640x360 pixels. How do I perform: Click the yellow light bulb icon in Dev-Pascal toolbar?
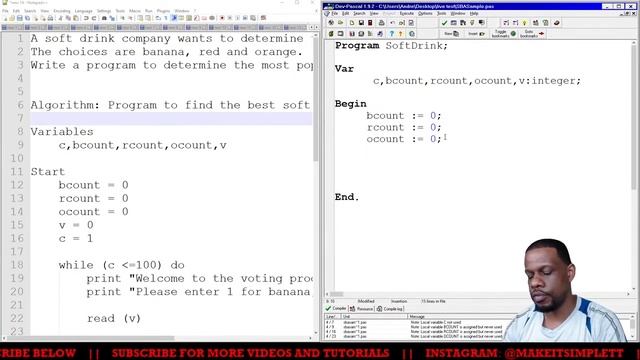pos(524,23)
